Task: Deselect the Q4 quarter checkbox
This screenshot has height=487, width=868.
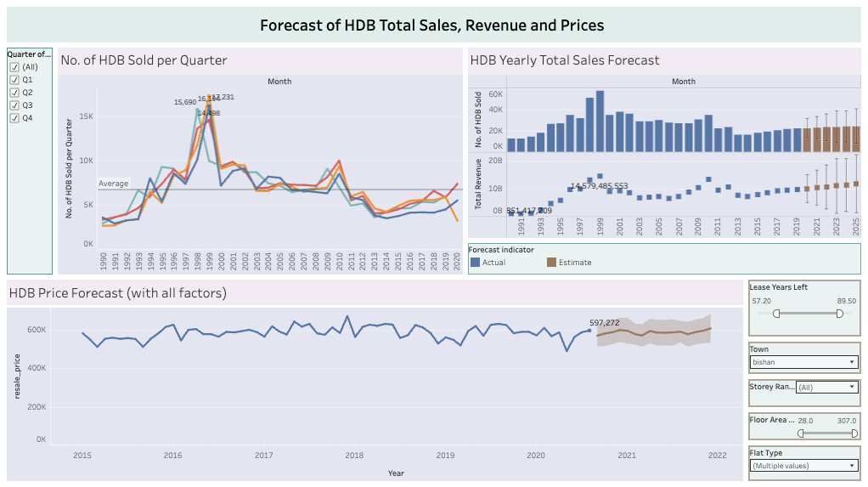Action: (x=14, y=118)
